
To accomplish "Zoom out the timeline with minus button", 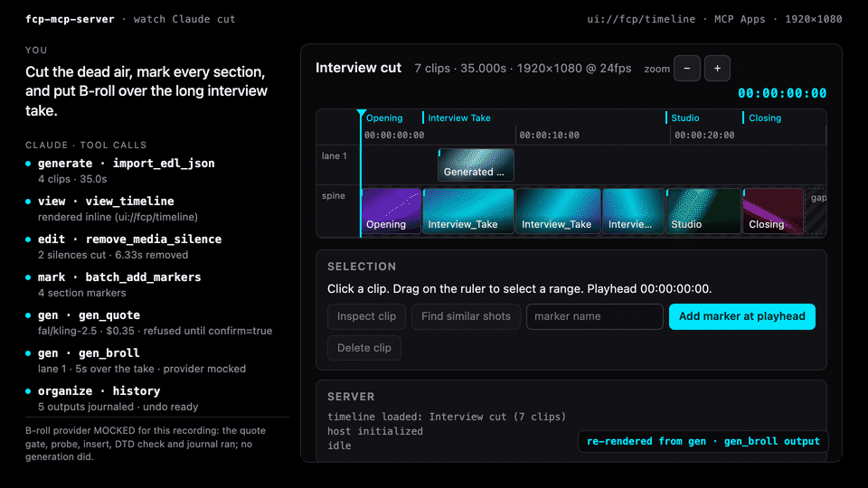I will [x=687, y=69].
